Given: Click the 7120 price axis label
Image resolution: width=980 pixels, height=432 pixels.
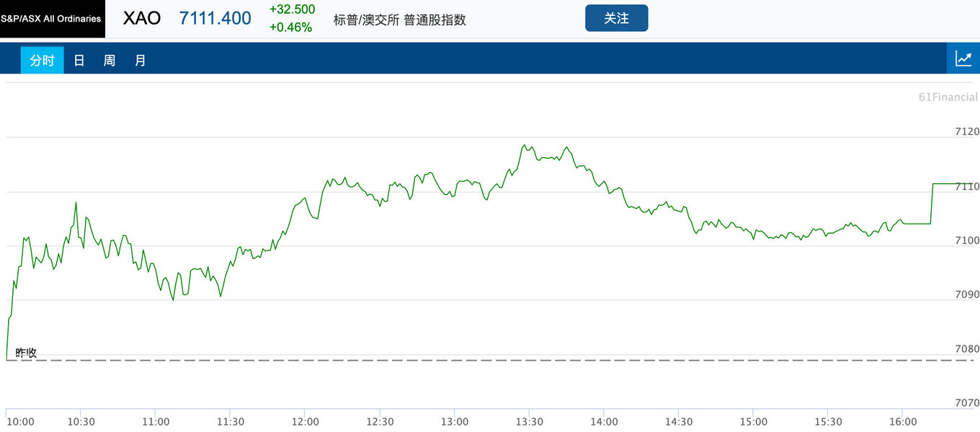Looking at the screenshot, I should pyautogui.click(x=966, y=131).
